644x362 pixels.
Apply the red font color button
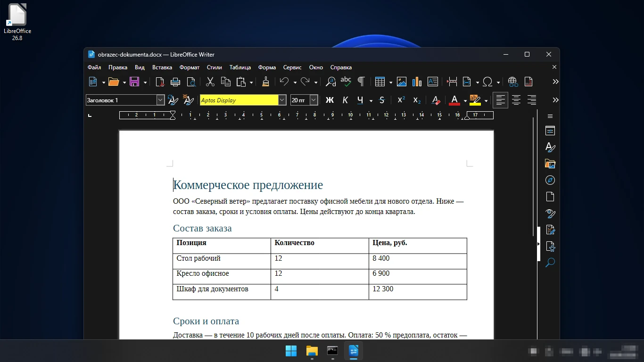(x=454, y=100)
